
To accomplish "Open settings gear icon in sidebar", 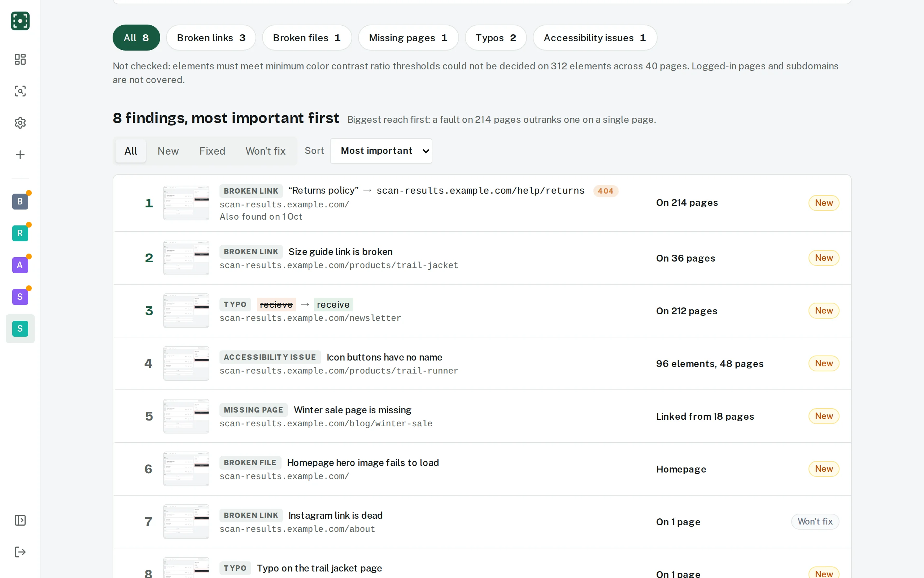I will [x=20, y=123].
